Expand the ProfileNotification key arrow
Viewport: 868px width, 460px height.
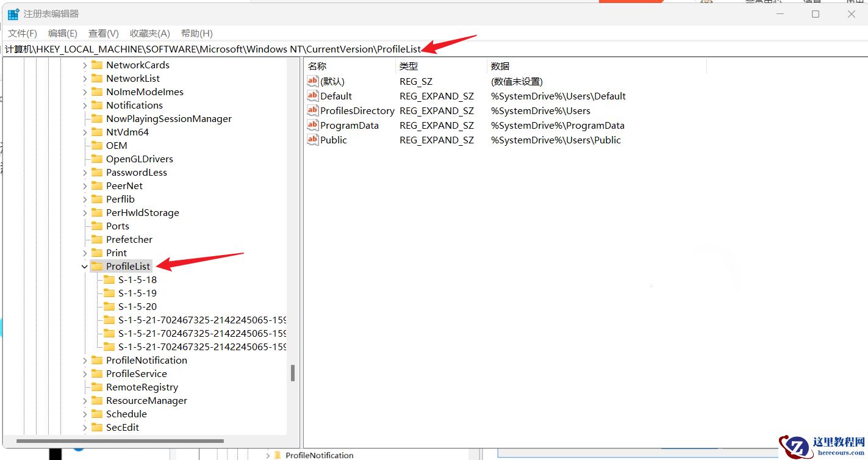[x=84, y=360]
